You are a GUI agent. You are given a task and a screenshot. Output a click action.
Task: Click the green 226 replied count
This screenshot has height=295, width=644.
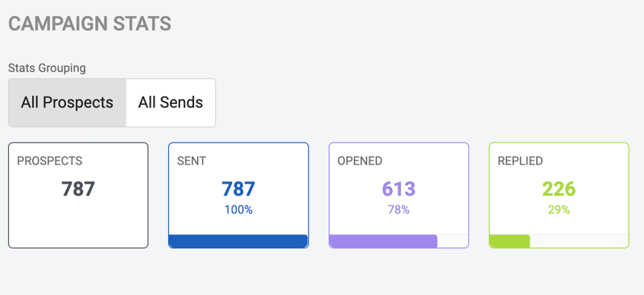point(559,189)
